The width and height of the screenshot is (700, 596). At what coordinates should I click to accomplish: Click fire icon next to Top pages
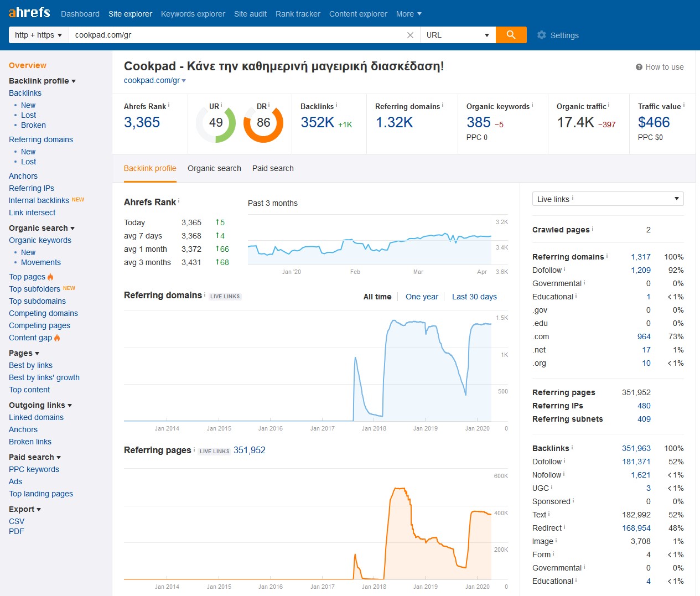pyautogui.click(x=50, y=277)
